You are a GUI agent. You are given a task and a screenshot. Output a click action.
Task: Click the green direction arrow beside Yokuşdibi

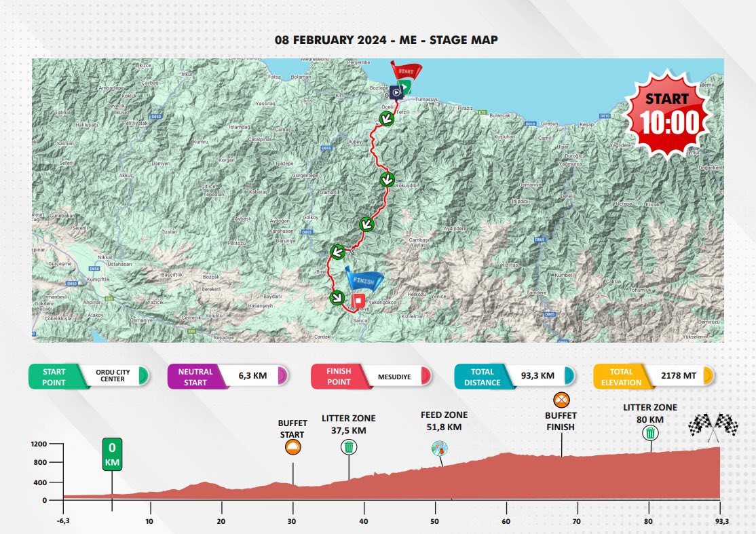(387, 180)
